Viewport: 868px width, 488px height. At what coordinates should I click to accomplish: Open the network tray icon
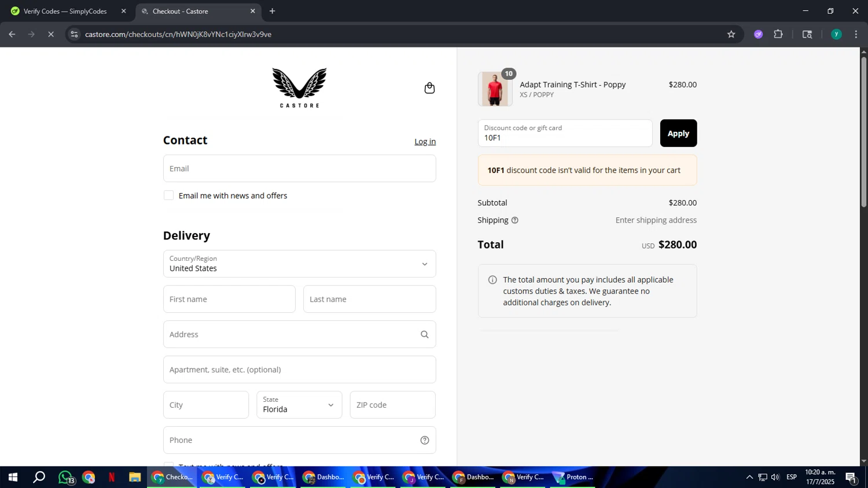click(763, 478)
